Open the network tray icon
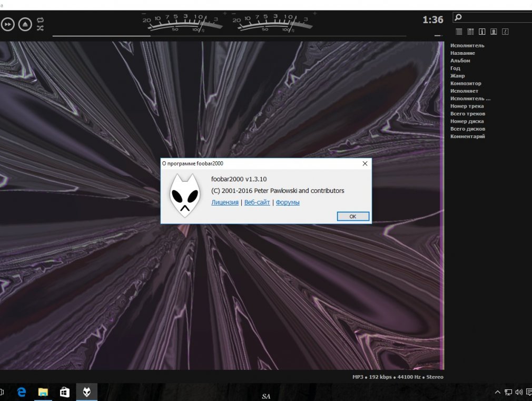 tap(508, 393)
